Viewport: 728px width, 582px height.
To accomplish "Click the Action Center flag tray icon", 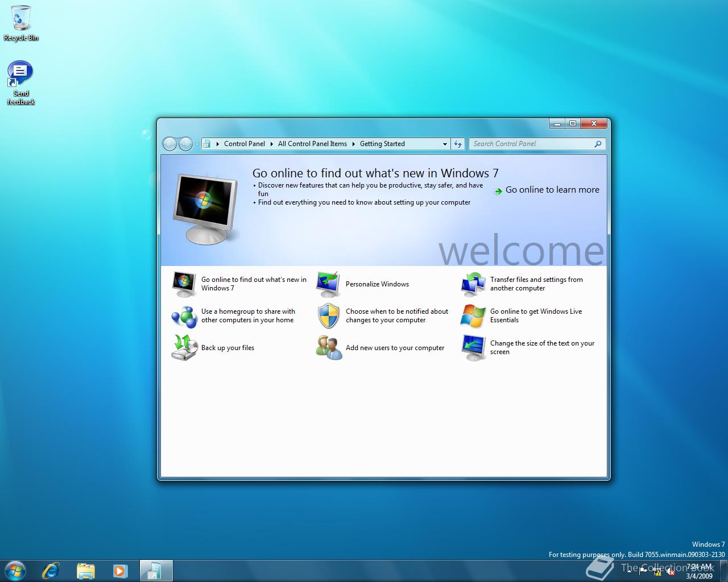I will pos(643,571).
